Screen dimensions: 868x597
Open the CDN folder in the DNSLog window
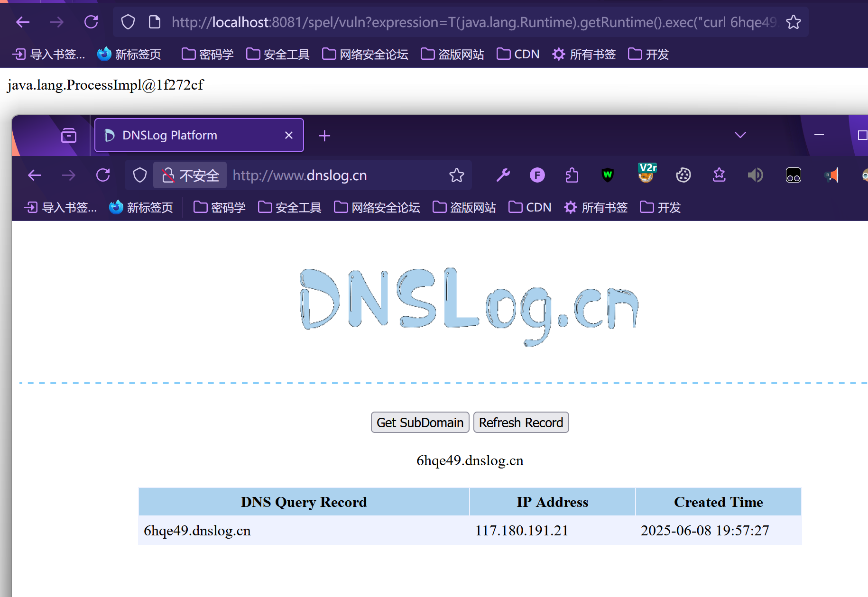tap(530, 207)
